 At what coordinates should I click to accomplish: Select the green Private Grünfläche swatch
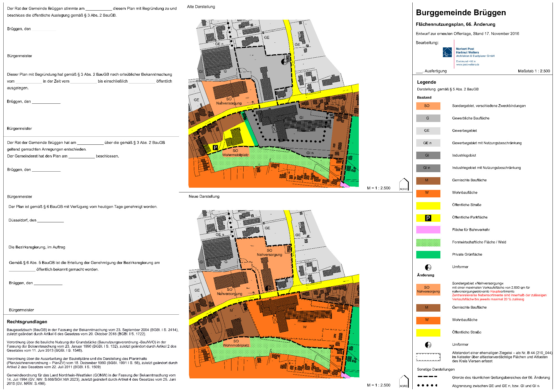point(428,254)
